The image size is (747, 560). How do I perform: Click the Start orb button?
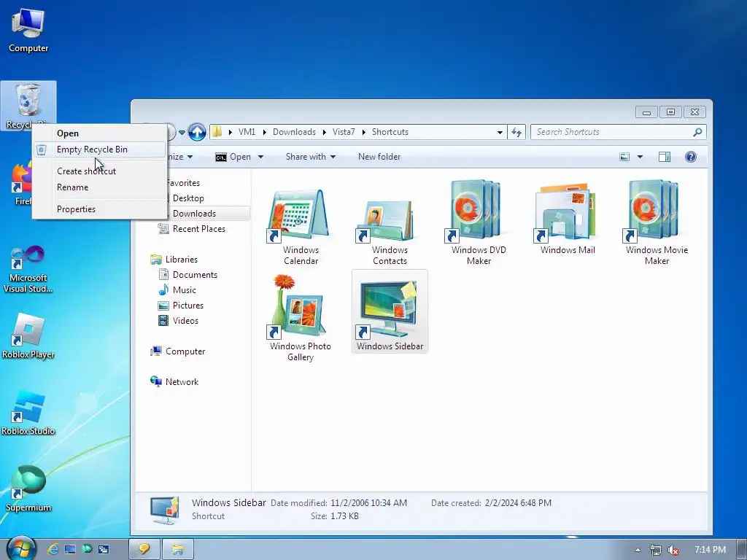pos(21,550)
